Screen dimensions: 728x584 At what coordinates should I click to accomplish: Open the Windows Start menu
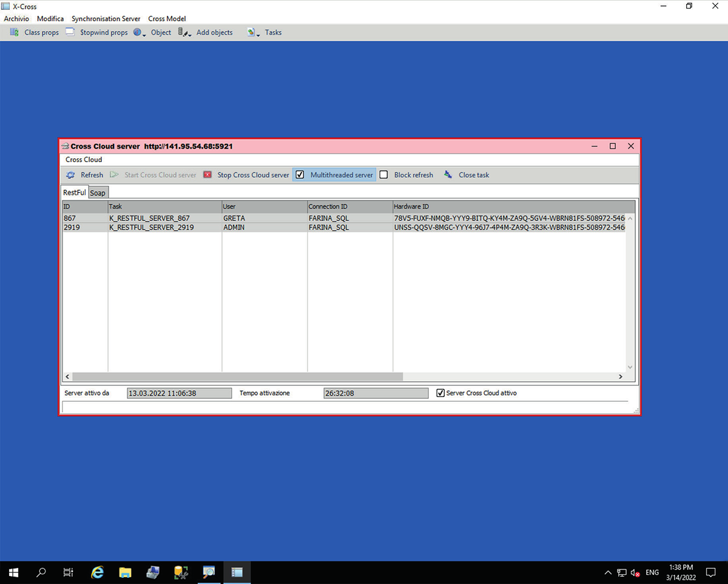(13, 572)
